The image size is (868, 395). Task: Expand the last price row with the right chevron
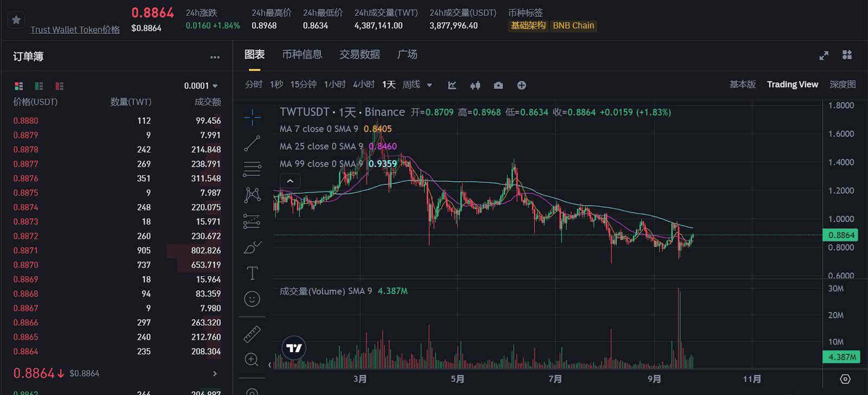[215, 373]
